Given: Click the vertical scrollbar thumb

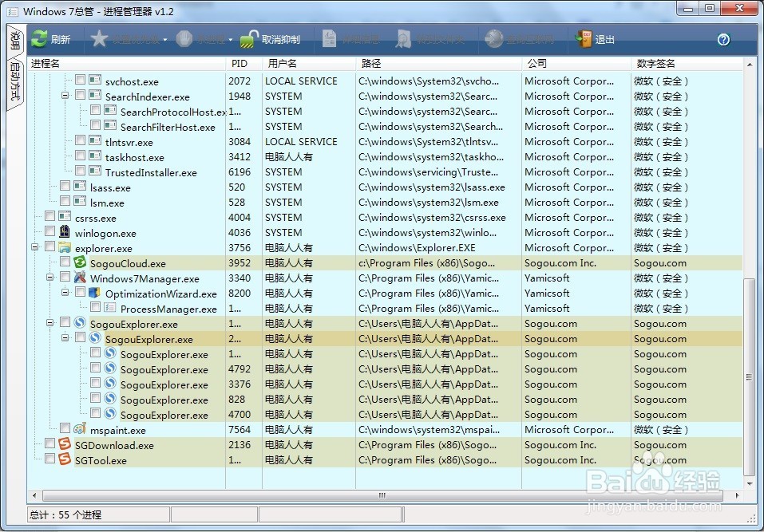Looking at the screenshot, I should click(x=749, y=376).
